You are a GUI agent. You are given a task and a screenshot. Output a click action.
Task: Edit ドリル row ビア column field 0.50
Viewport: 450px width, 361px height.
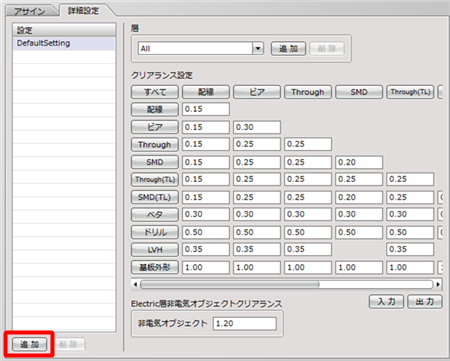point(257,232)
